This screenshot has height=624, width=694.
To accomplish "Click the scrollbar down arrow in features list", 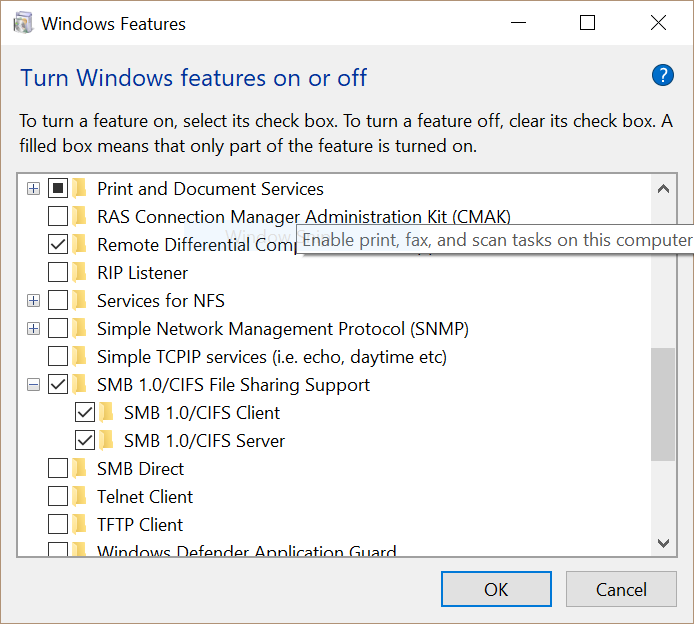I will (x=663, y=543).
